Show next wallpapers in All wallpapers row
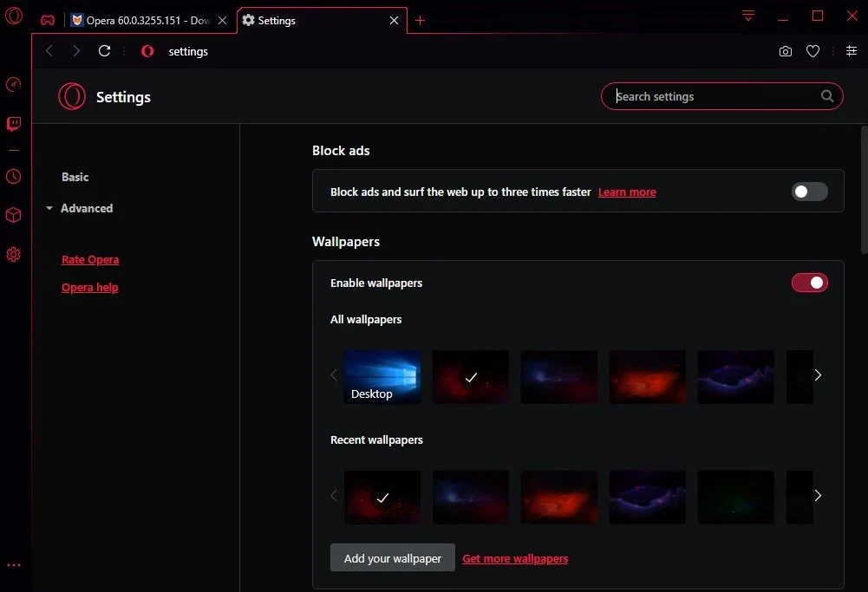The height and width of the screenshot is (592, 868). point(818,375)
